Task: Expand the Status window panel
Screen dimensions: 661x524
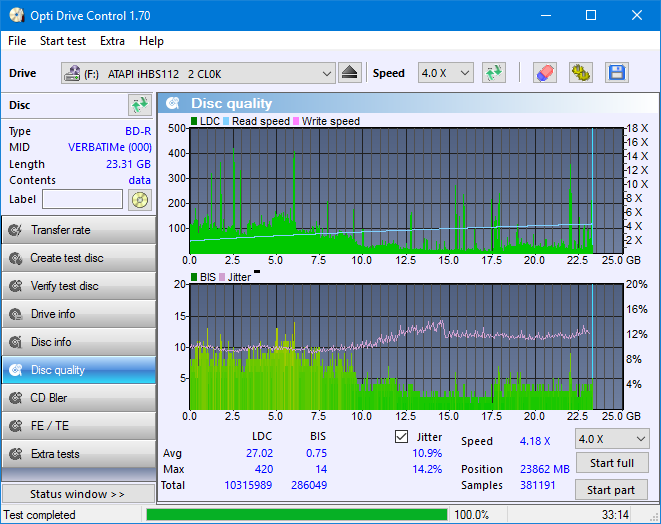Action: coord(78,494)
